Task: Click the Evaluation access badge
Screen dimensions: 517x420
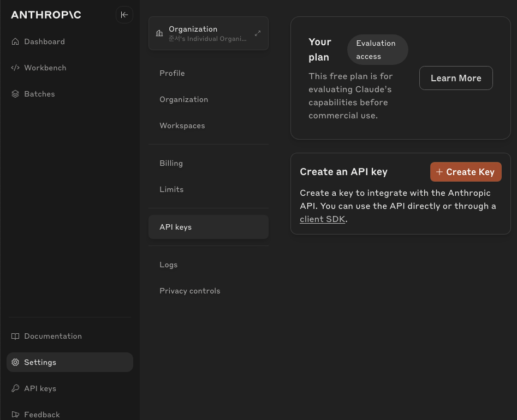Action: coord(378,50)
